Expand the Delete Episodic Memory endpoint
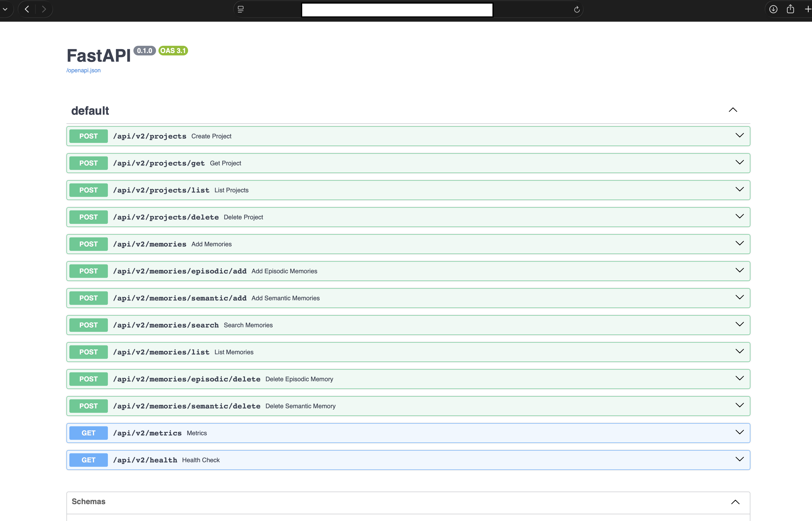The image size is (812, 521). [x=740, y=379]
